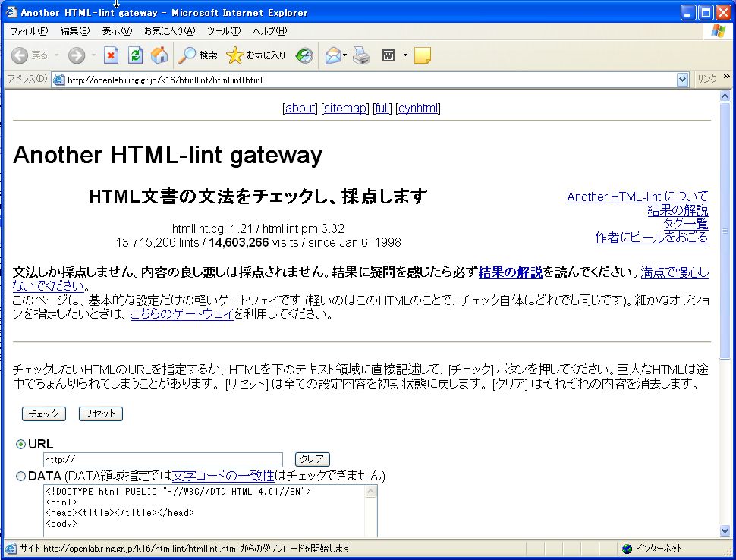Open the ツール(T) menu

click(x=224, y=31)
